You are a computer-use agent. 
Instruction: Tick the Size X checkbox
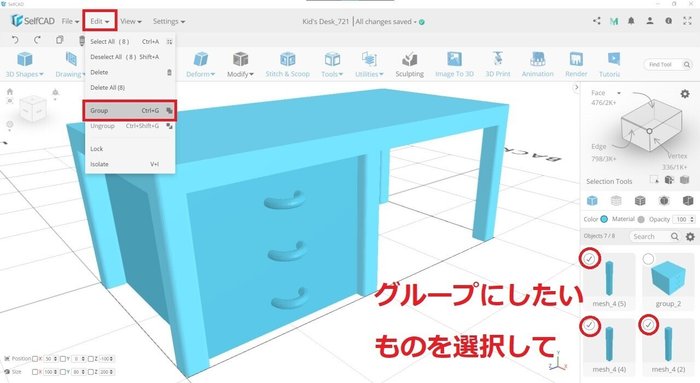(35, 371)
